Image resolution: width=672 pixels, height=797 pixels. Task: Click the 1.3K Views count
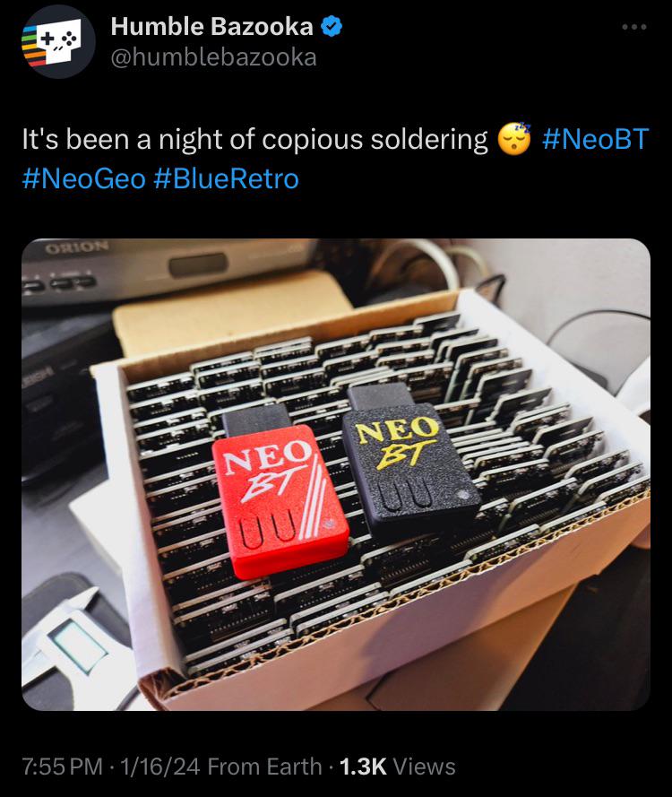click(x=397, y=767)
